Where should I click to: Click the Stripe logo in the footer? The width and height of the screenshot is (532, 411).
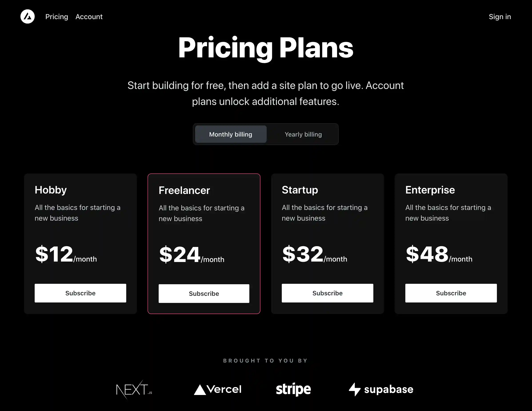click(x=293, y=389)
